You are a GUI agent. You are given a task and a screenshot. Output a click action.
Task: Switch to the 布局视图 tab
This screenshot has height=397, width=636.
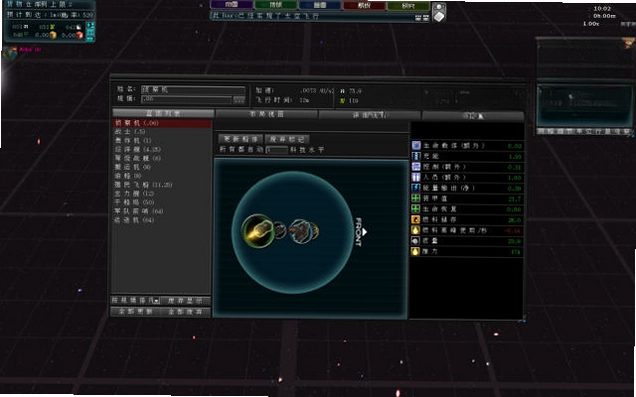(266, 114)
